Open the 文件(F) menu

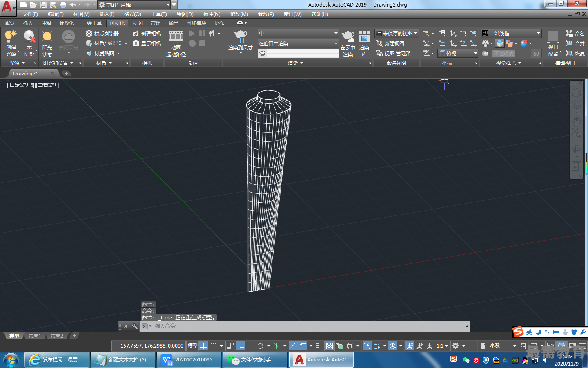tap(30, 14)
